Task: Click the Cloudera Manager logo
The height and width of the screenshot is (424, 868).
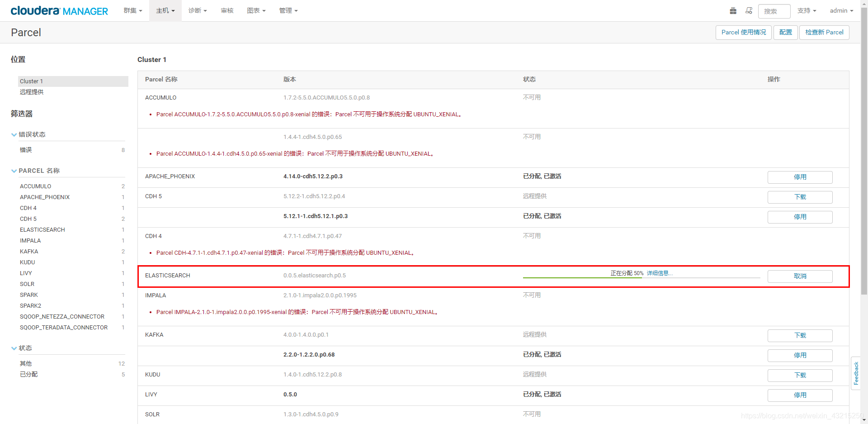Action: (59, 11)
